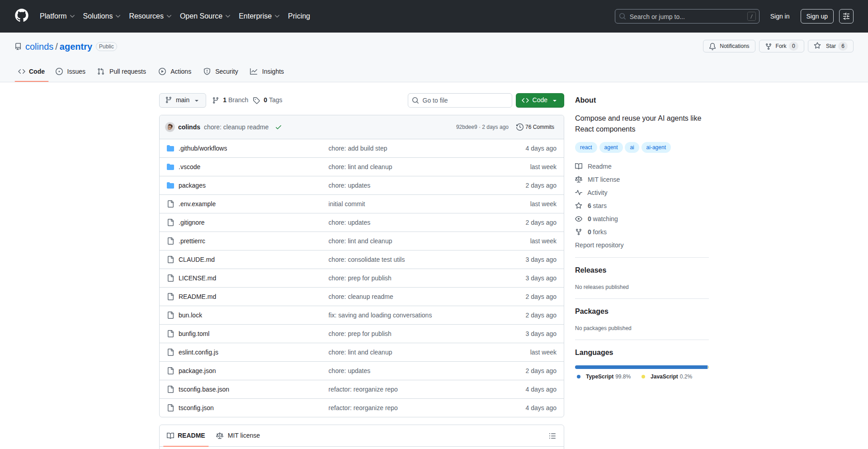Click the green commit status checkmark
This screenshot has height=449, width=868.
[278, 127]
